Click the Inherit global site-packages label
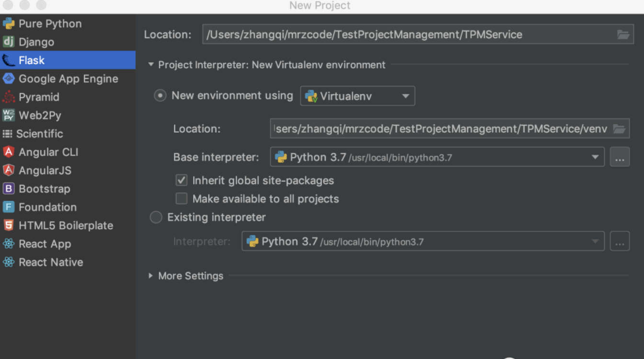 pyautogui.click(x=263, y=180)
